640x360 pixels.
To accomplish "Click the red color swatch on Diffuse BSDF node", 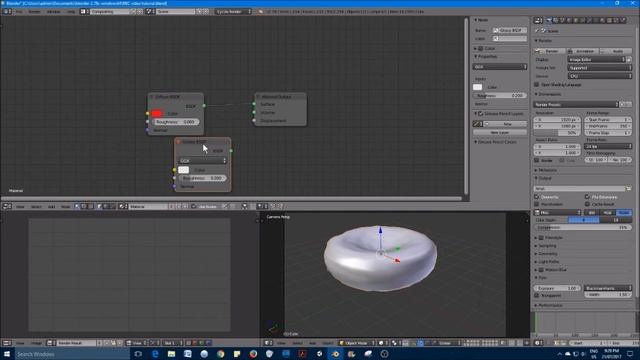I will (x=157, y=113).
